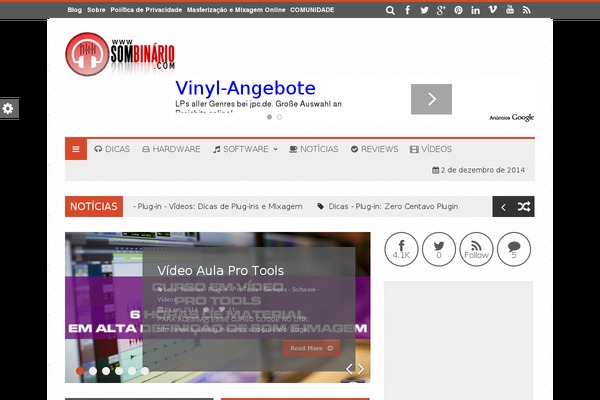Image resolution: width=600 pixels, height=400 pixels.
Task: Click the comments 5 counter circle
Action: pos(514,249)
